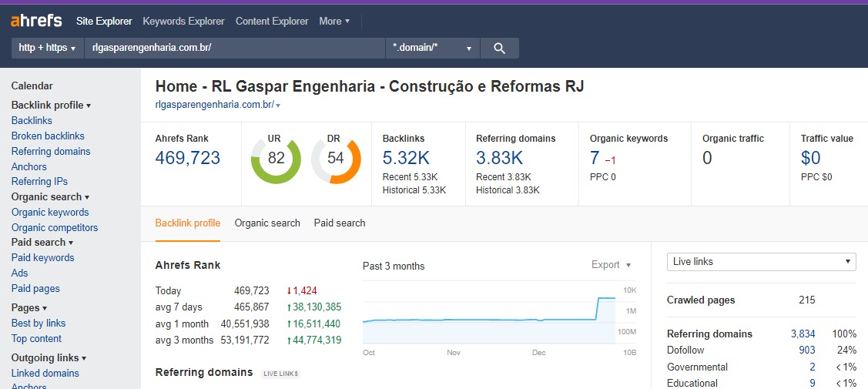Open the *.domain/* mode dropdown

click(432, 48)
